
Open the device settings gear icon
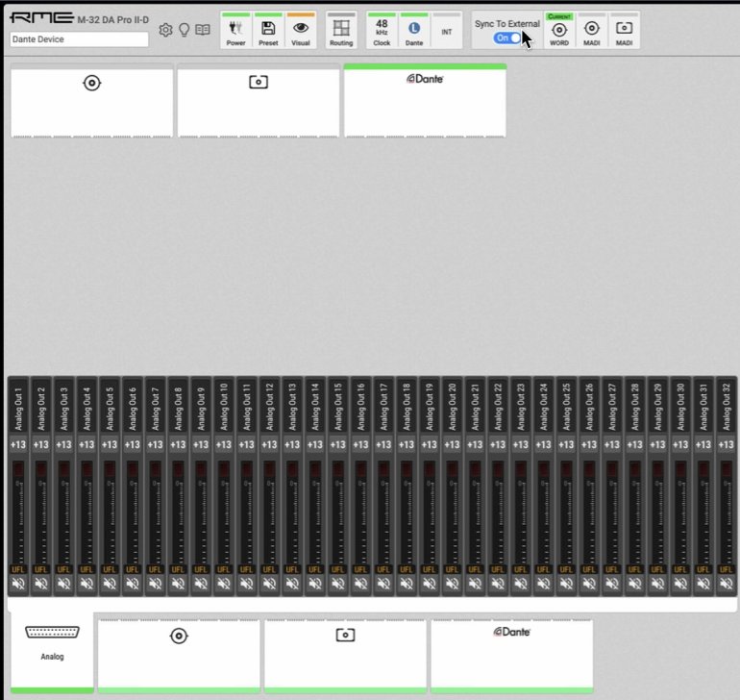click(x=165, y=30)
